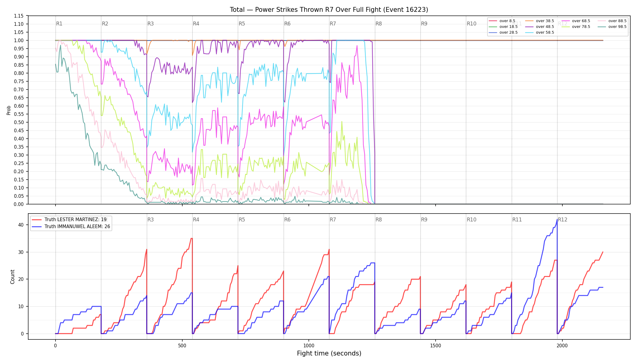Click the 2000 tick on the fight time axis
The width and height of the screenshot is (637, 364).
(562, 345)
